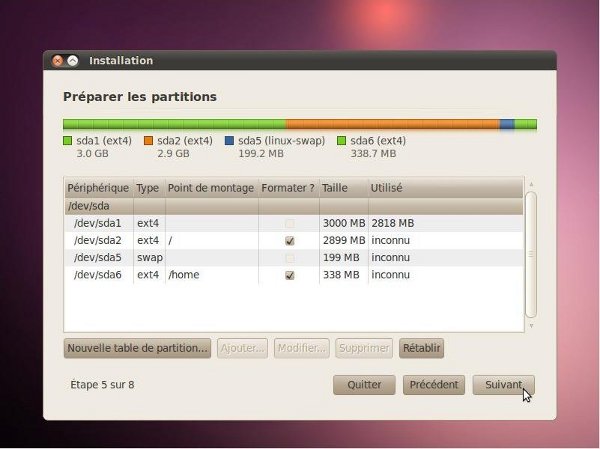Click the blue sda5 linux-swap legend square
The height and width of the screenshot is (449, 600).
pyautogui.click(x=229, y=141)
